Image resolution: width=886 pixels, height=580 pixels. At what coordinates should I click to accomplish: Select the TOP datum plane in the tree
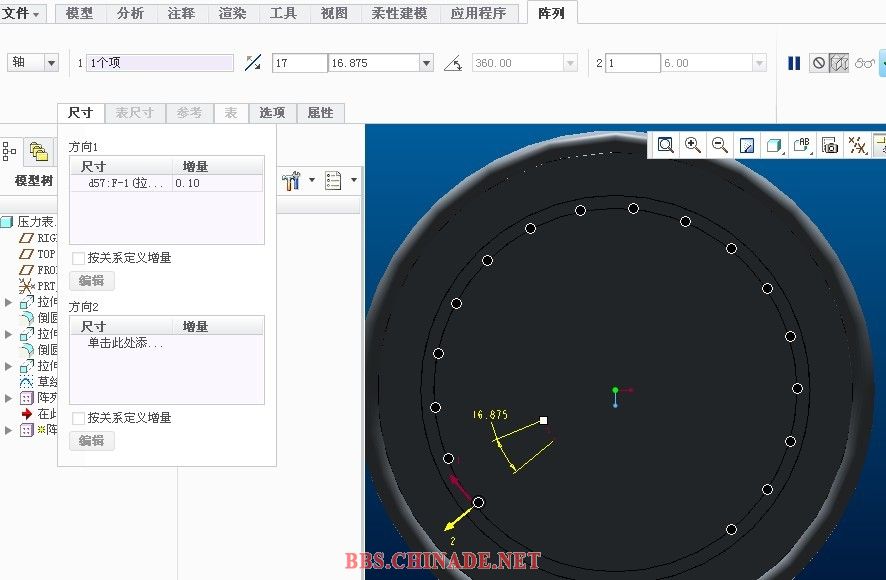click(x=37, y=254)
